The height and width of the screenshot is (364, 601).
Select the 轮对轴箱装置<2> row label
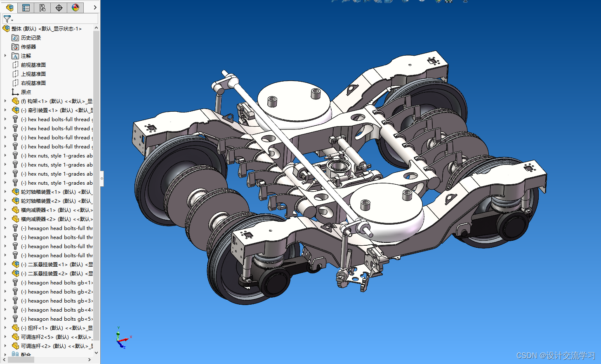tap(57, 201)
